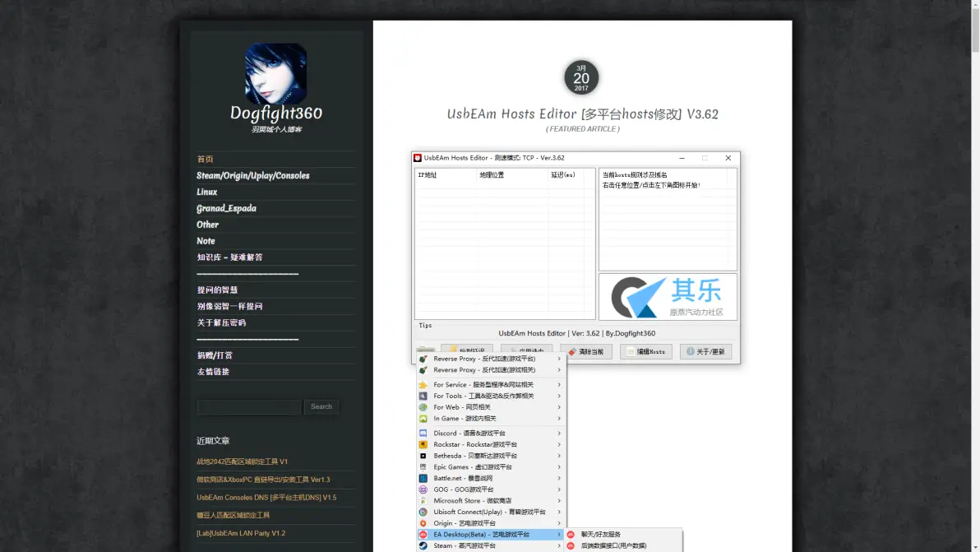The width and height of the screenshot is (980, 552).
Task: Expand the Origin submenu arrow
Action: click(559, 523)
